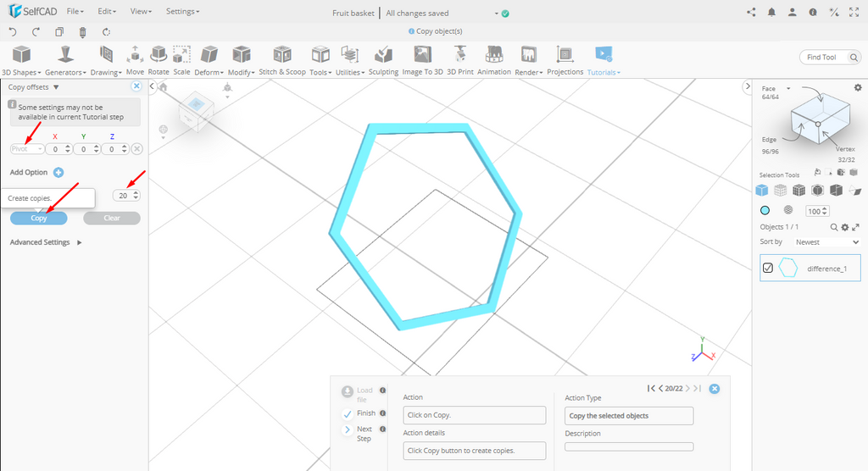
Task: Open the File menu
Action: coord(75,12)
